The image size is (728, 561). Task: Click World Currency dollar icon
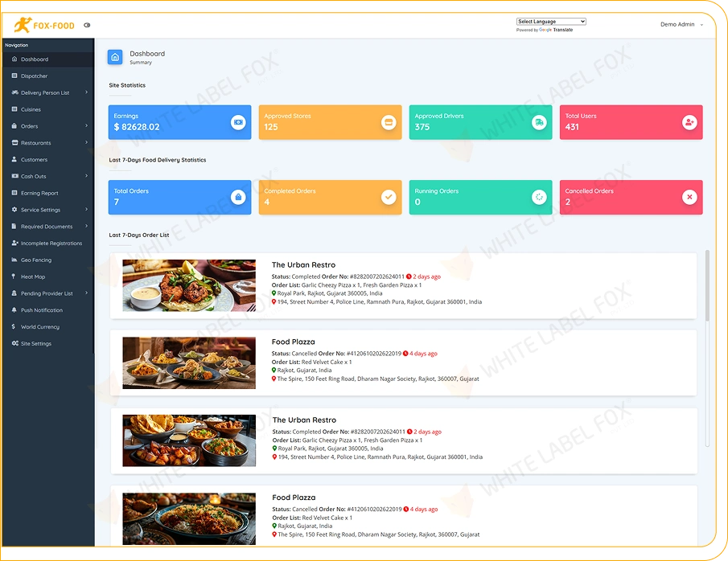pos(14,326)
